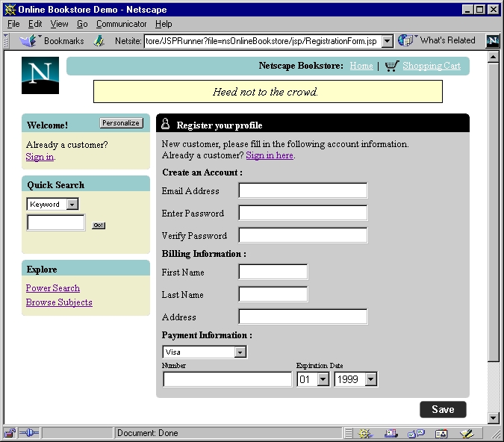Screen dimensions: 504x442
Task: Click the Go! quick search button
Action: click(99, 225)
